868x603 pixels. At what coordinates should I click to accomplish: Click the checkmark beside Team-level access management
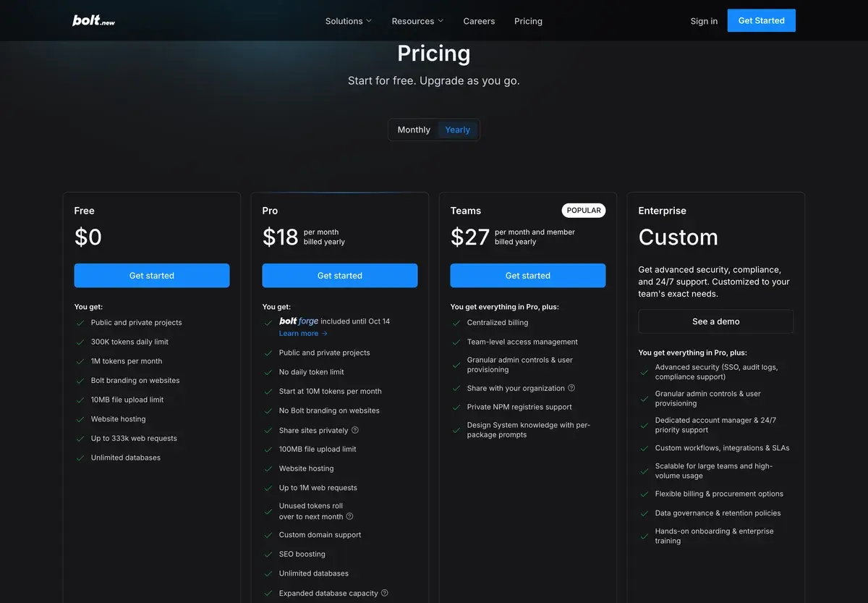[456, 342]
